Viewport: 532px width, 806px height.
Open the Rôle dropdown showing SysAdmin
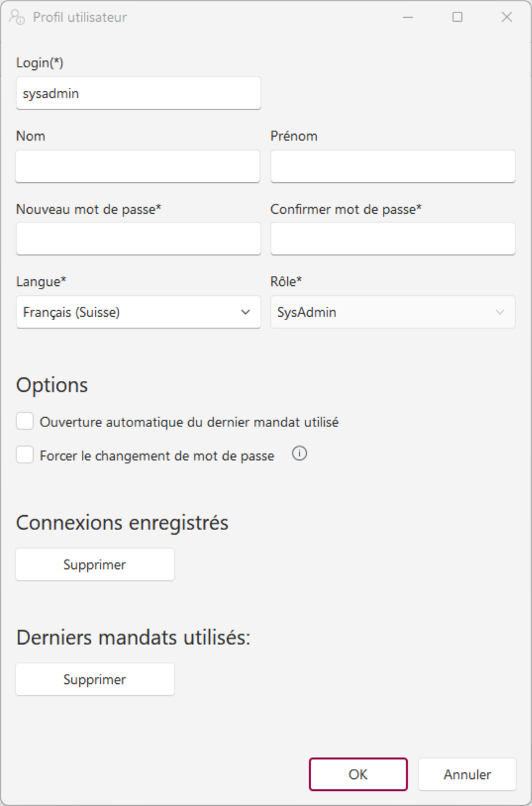393,312
